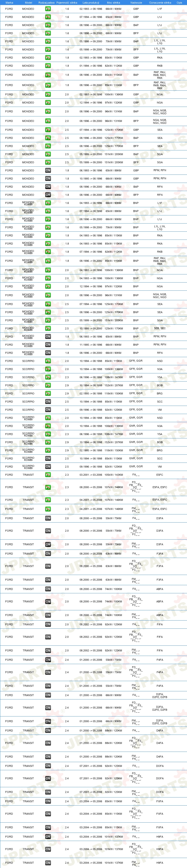This screenshot has width=187, height=868.
Task: Click diesel ON icon in Scorpio GFR, GGR VM row
Action: pos(48,410)
